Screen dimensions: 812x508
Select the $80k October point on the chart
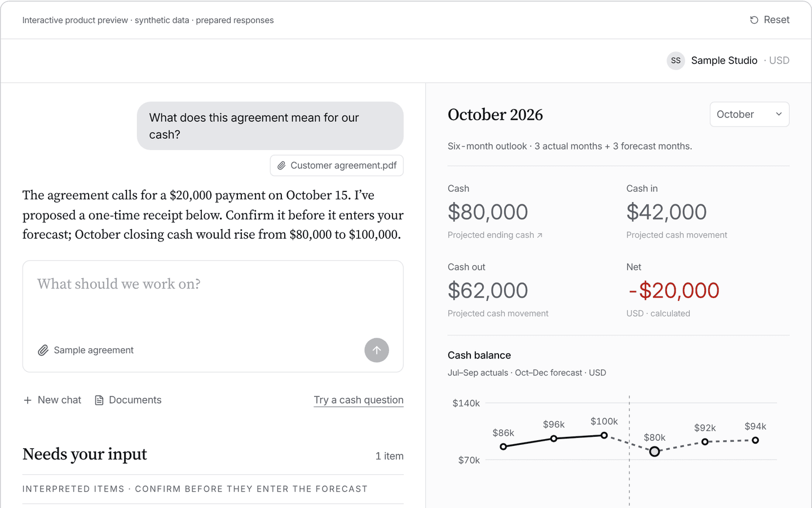tap(654, 452)
